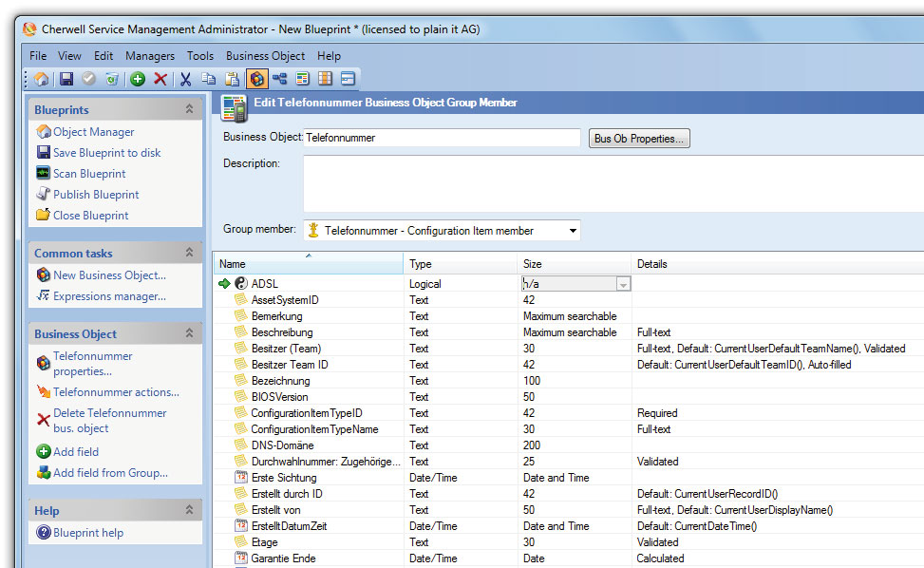Image resolution: width=924 pixels, height=568 pixels.
Task: Sort the field list by the Name column header
Action: click(x=309, y=263)
